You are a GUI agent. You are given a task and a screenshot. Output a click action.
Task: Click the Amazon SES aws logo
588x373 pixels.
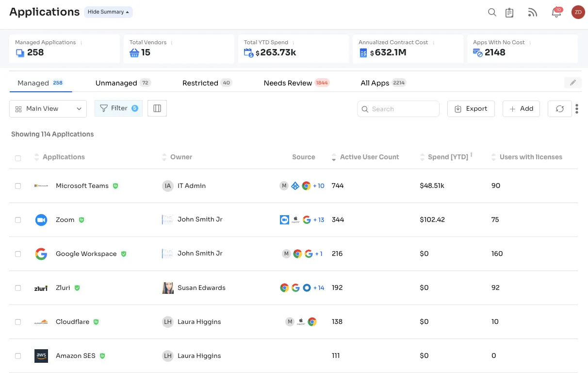[41, 356]
